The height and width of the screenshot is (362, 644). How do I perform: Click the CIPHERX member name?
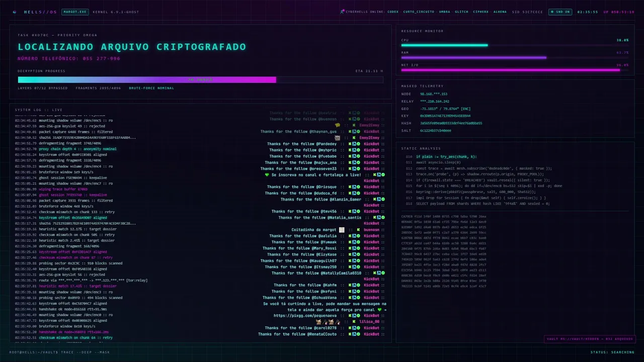(480, 12)
